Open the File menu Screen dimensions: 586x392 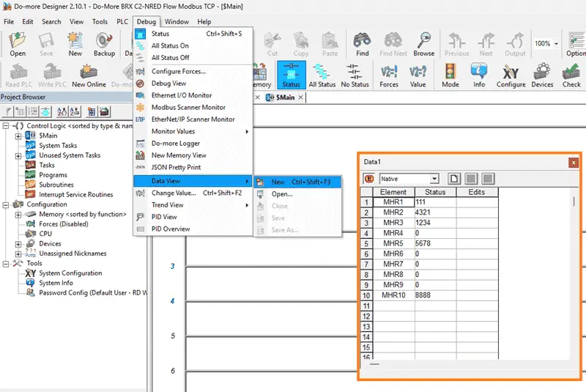coord(9,22)
